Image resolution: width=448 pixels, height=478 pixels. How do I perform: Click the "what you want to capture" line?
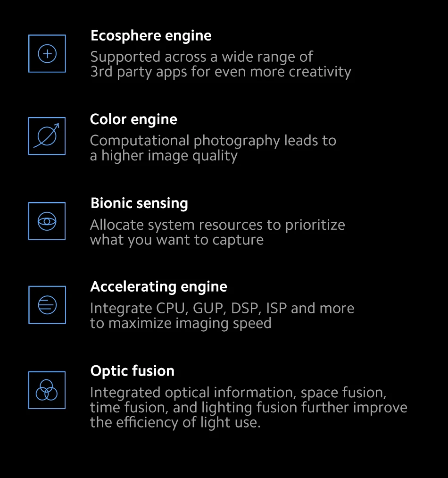pyautogui.click(x=176, y=240)
